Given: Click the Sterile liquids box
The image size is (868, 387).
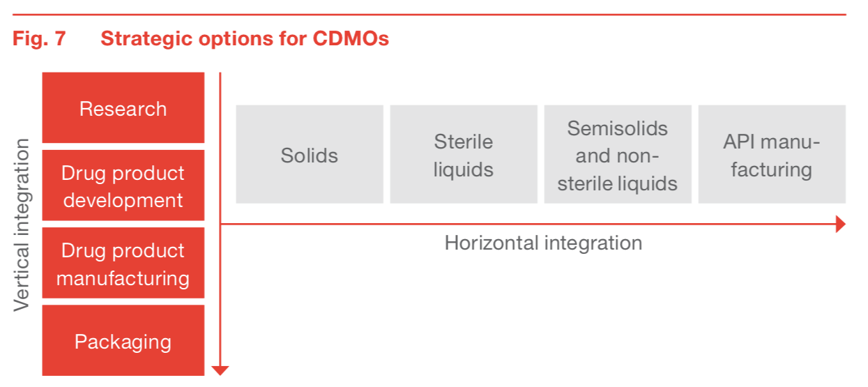Looking at the screenshot, I should [x=464, y=154].
